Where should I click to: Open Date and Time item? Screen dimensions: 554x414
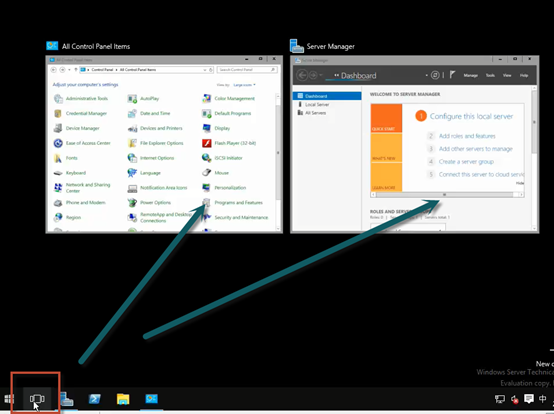pos(149,113)
